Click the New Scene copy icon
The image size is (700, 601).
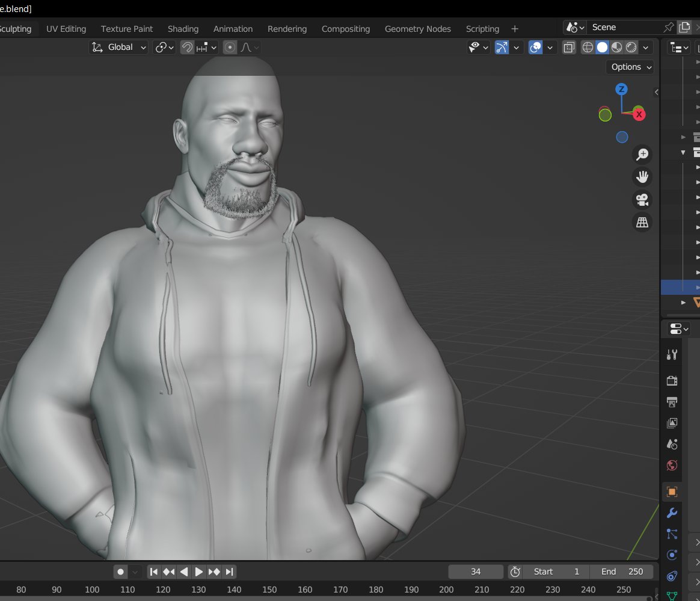tap(684, 27)
